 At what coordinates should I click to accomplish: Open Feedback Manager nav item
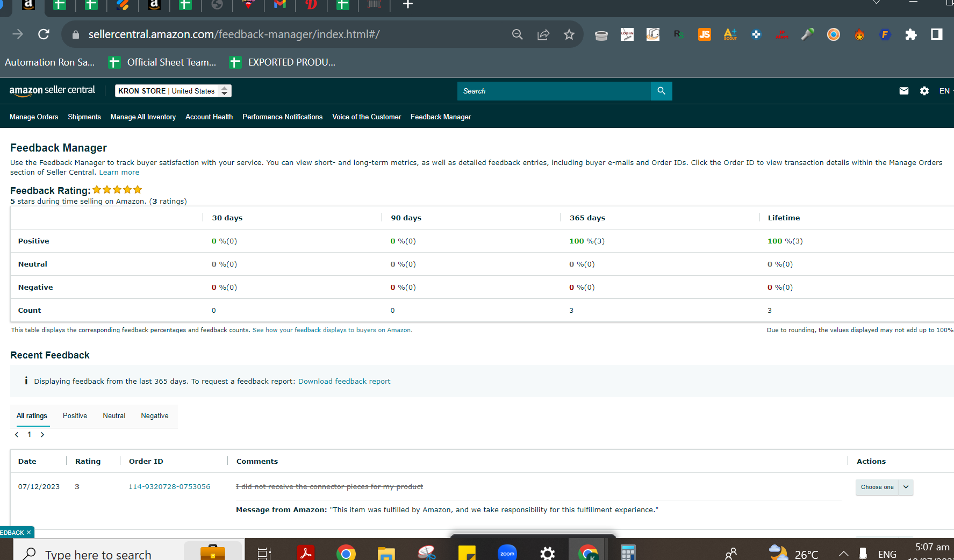441,117
